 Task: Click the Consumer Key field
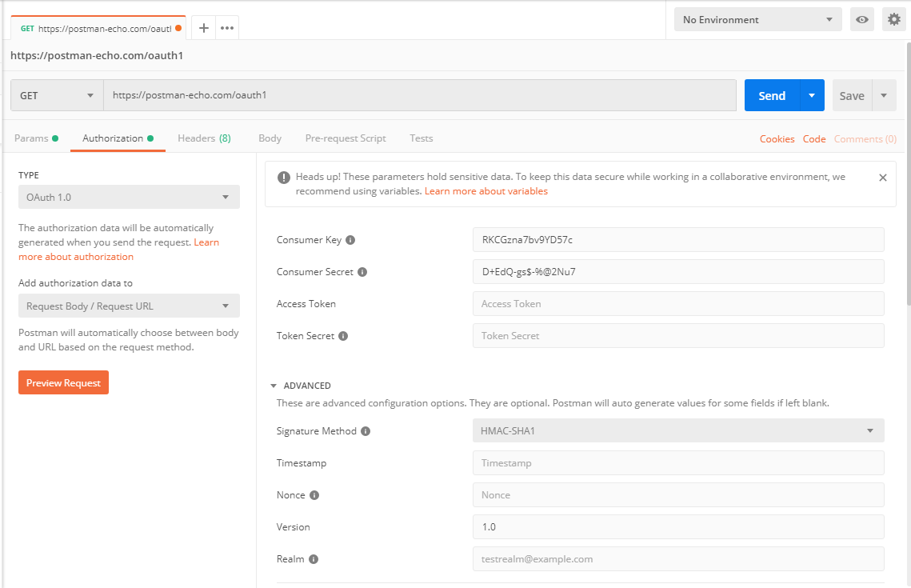[678, 239]
